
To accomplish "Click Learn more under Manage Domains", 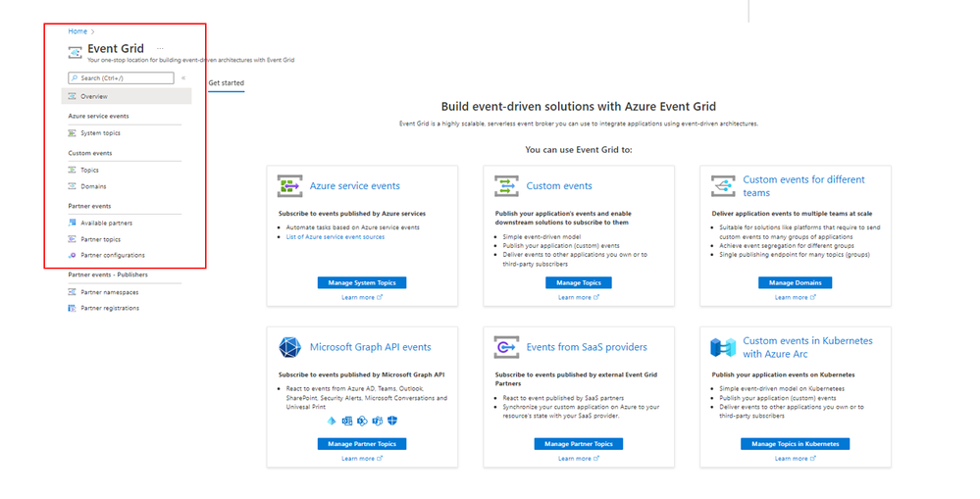I will (x=795, y=297).
